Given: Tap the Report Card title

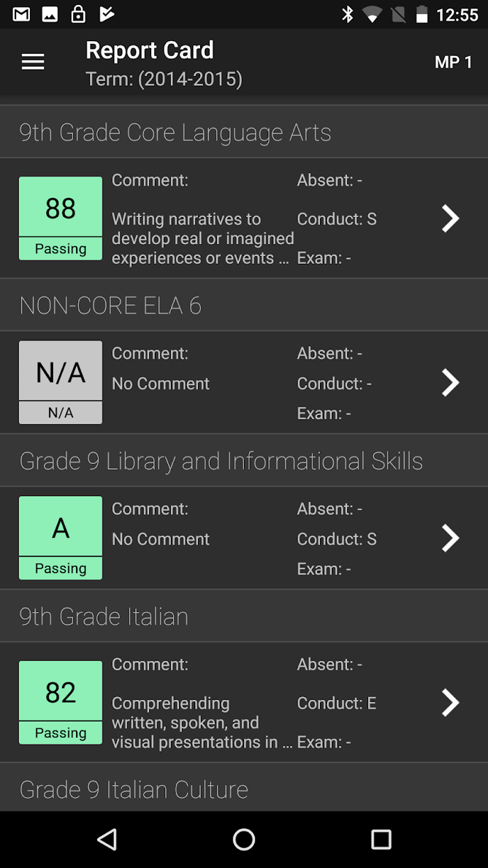Looking at the screenshot, I should point(150,50).
